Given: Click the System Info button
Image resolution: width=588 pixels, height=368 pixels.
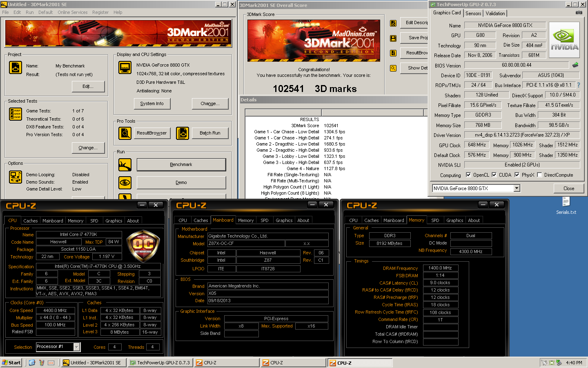Looking at the screenshot, I should tap(152, 103).
